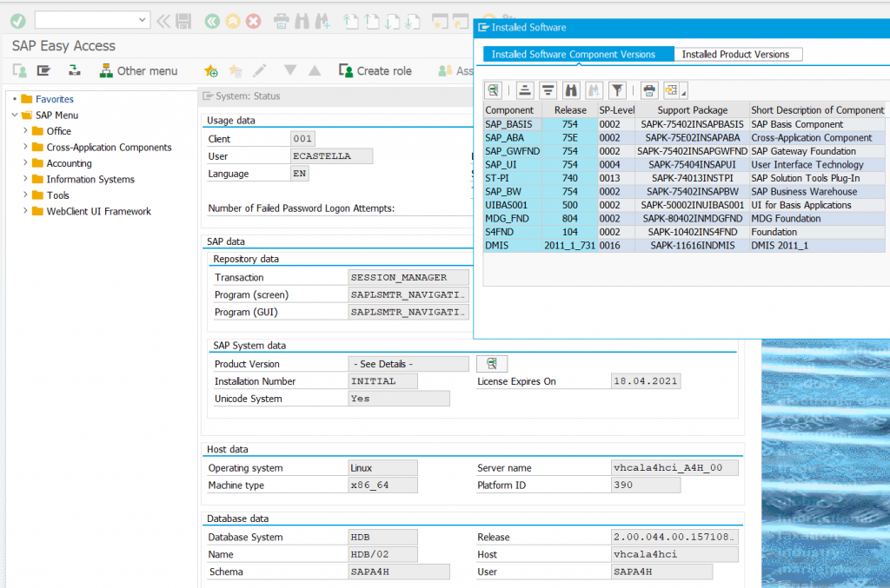Click the Generate Shortcut icon

461,22
